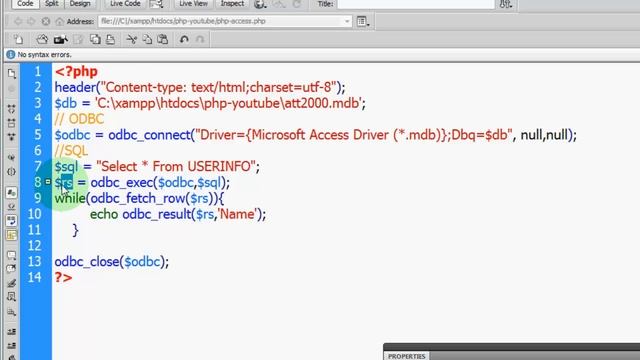Open the PROPERTIES panel tab

point(407,356)
